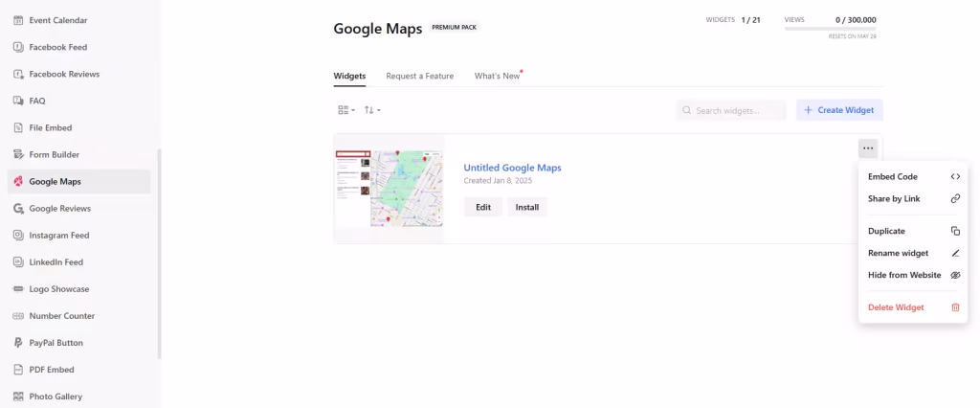
Task: Click the Logo Showcase sidebar icon
Action: 19,289
